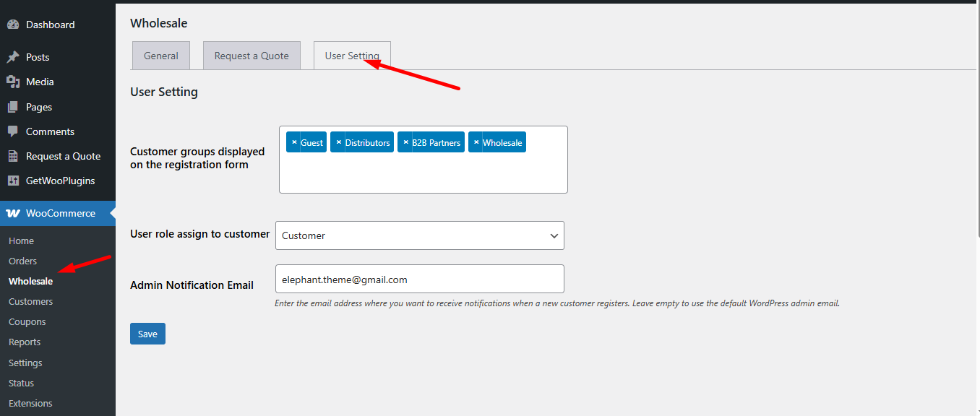Viewport: 980px width, 416px height.
Task: Go to Orders in WooCommerce submenu
Action: 22,261
